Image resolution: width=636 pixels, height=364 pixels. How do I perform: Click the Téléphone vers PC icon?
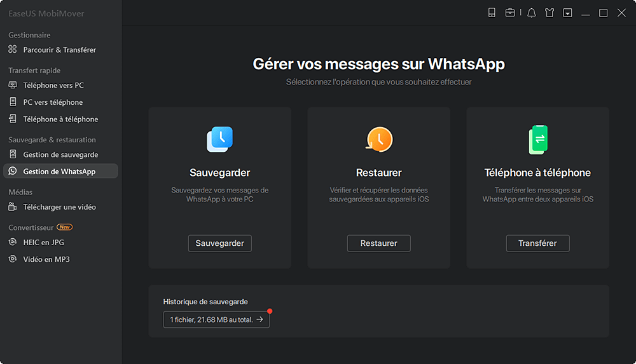pos(13,85)
